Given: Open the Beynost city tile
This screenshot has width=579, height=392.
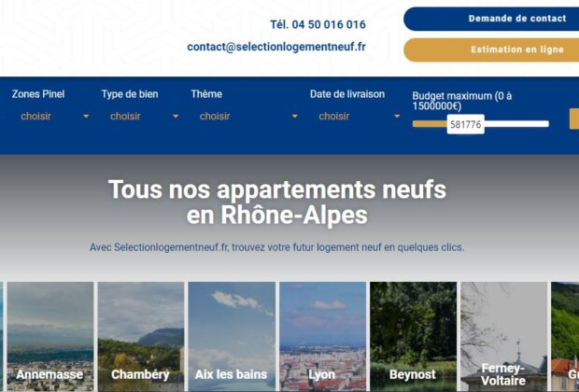Looking at the screenshot, I should click(x=413, y=337).
